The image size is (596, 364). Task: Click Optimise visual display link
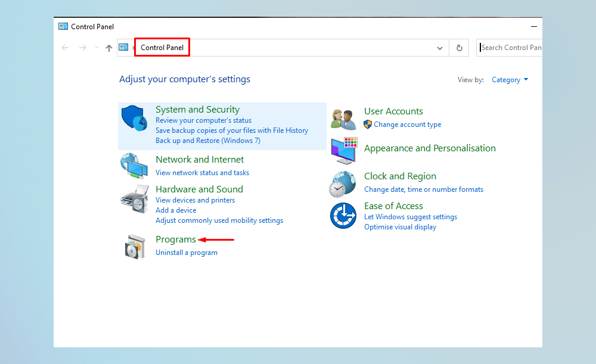[400, 227]
